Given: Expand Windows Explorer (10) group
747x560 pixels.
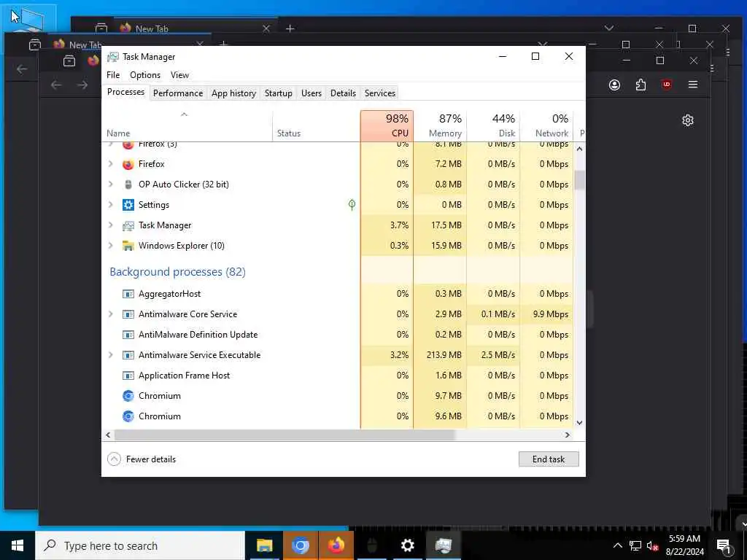Looking at the screenshot, I should 111,246.
